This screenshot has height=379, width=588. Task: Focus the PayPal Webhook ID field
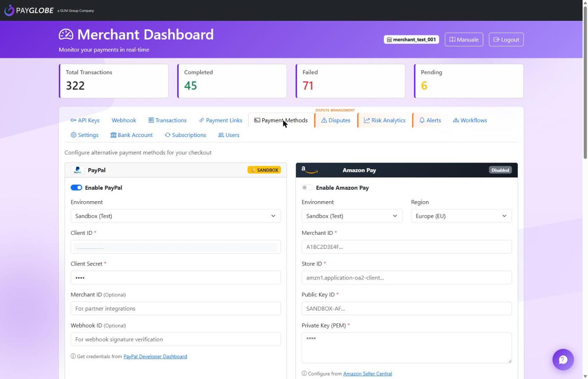175,339
